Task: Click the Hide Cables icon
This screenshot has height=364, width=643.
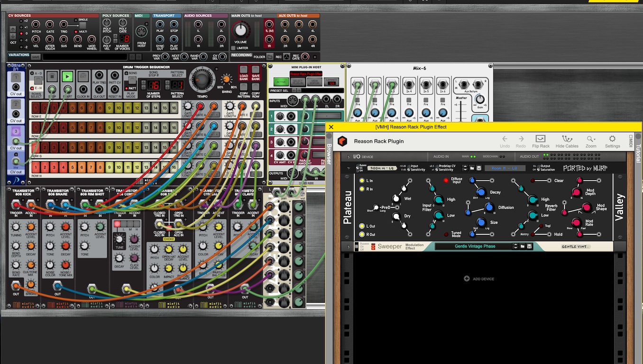Action: pos(567,139)
